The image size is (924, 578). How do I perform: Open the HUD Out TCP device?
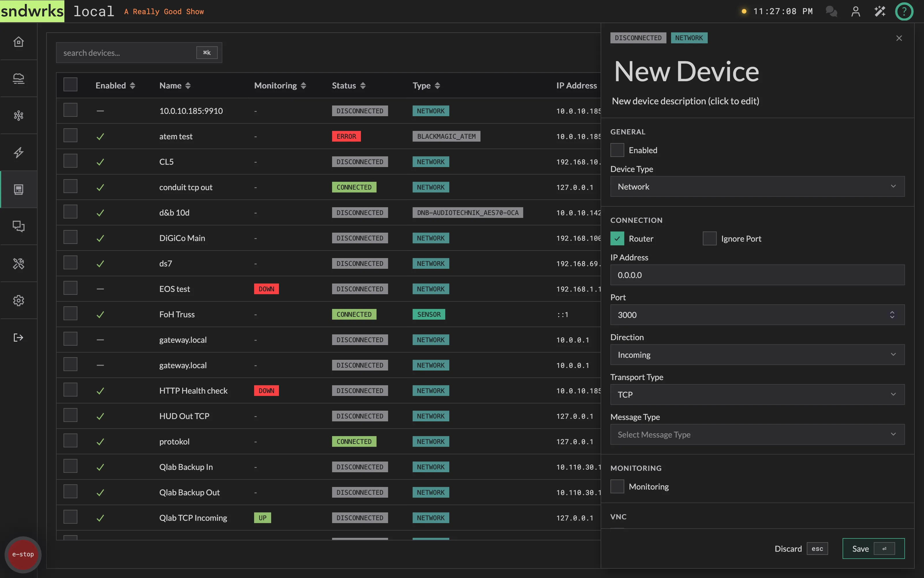[184, 416]
